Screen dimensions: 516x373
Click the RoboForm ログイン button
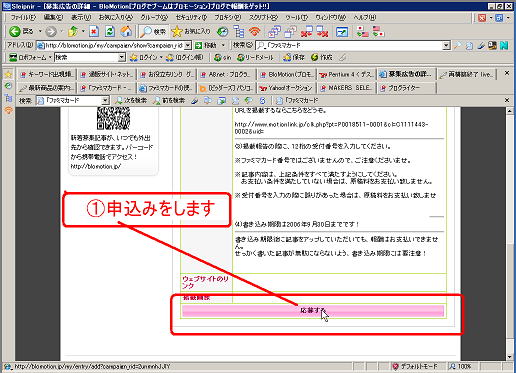point(144,57)
